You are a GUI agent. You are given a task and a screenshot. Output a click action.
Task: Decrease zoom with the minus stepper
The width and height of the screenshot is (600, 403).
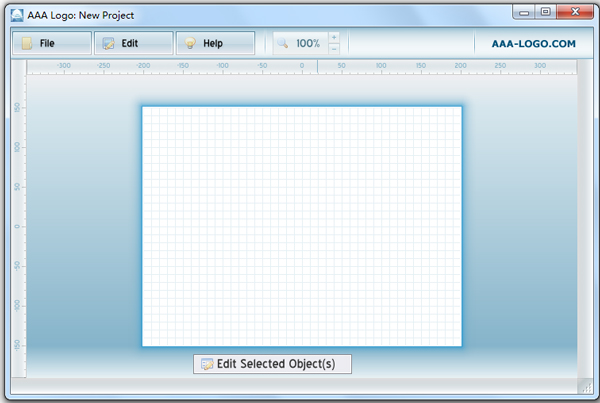pyautogui.click(x=333, y=49)
